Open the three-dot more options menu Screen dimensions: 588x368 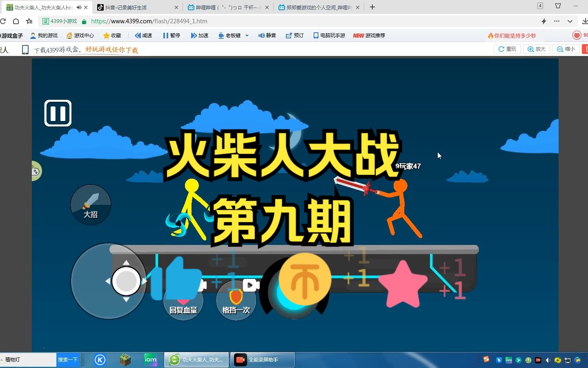557,21
